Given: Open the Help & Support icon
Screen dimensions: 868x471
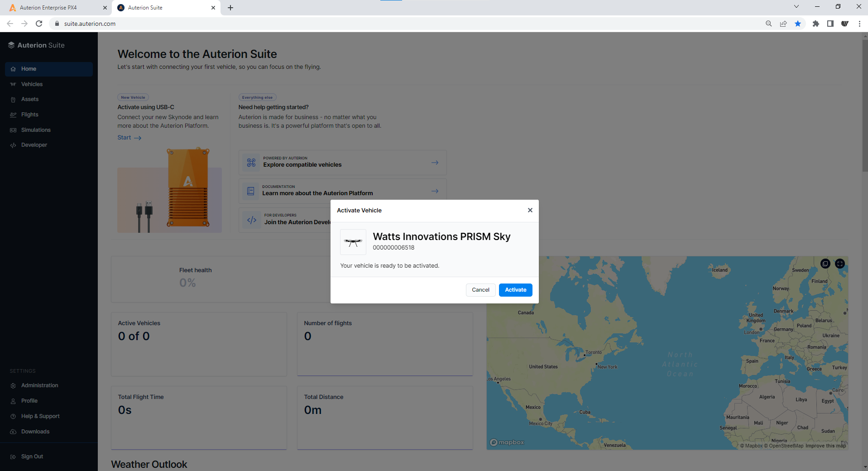Looking at the screenshot, I should [13, 417].
